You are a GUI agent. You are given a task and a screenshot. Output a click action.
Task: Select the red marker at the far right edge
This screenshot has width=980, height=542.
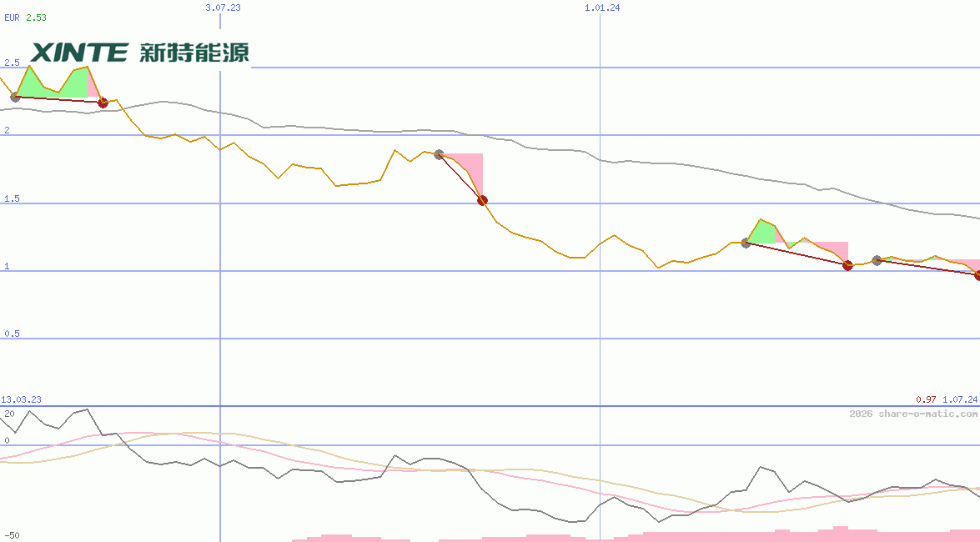click(976, 276)
